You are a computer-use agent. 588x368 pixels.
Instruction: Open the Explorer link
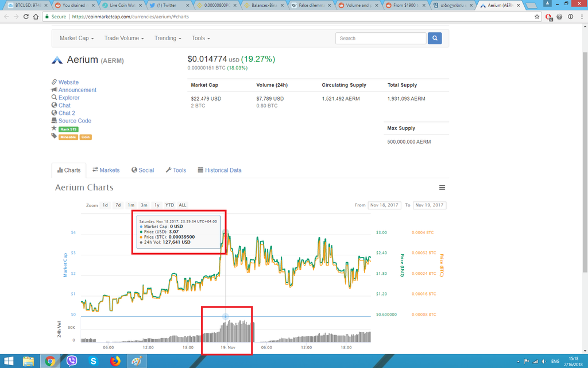click(69, 98)
